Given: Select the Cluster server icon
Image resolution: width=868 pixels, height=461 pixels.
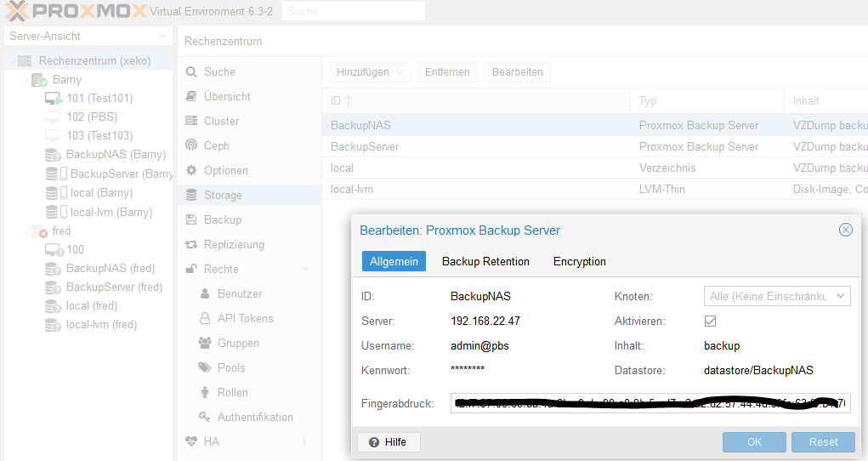Looking at the screenshot, I should (x=191, y=121).
